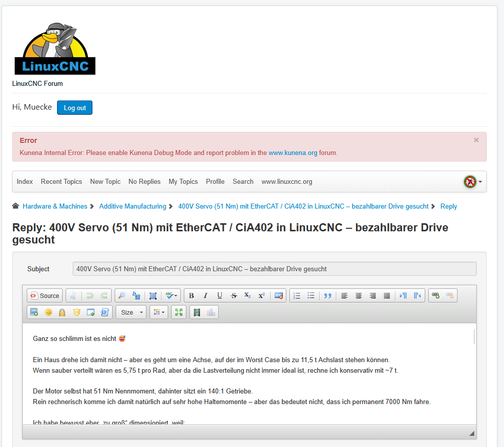Open Recent Topics in navigation bar

[61, 182]
